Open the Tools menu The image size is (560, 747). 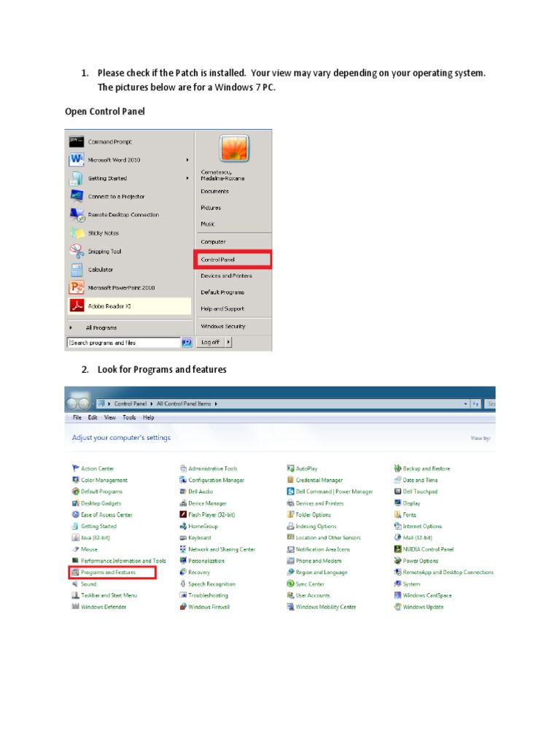tap(130, 417)
